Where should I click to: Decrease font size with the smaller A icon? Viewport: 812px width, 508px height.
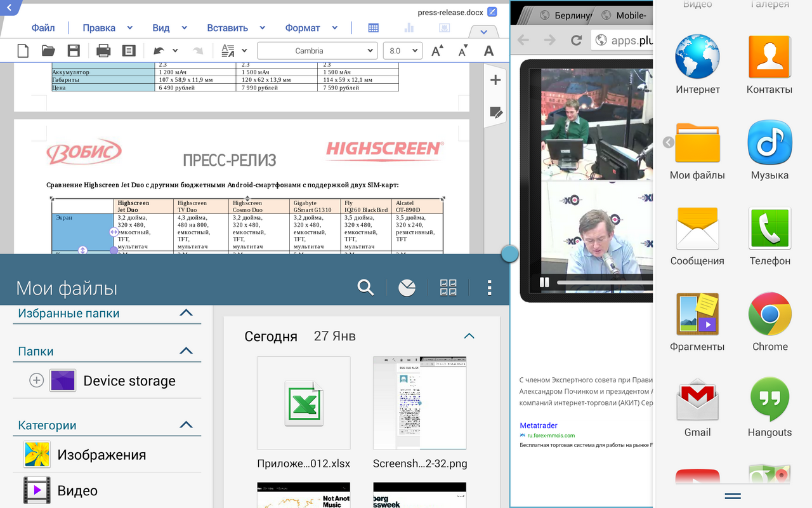click(x=462, y=51)
